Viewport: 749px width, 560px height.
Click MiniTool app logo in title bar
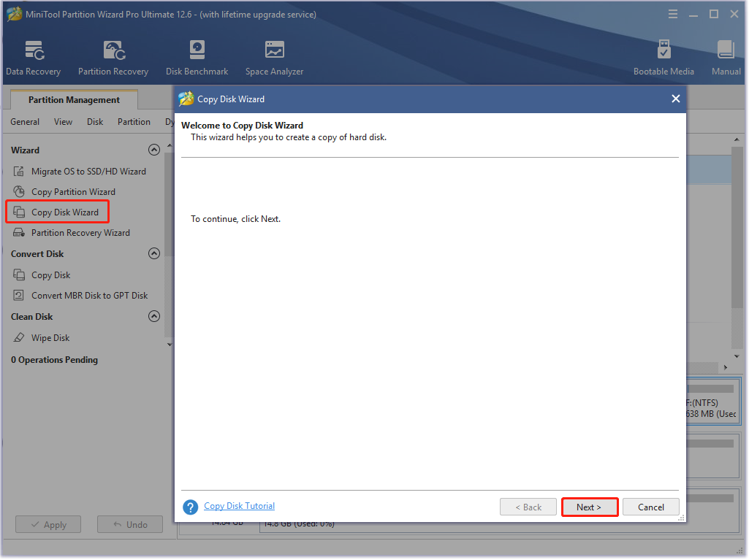coord(15,15)
